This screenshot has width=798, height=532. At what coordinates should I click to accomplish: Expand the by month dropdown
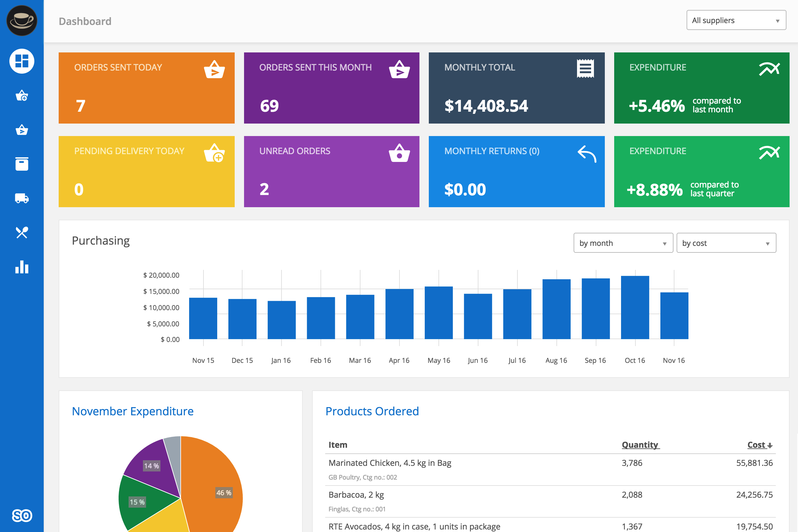click(623, 243)
